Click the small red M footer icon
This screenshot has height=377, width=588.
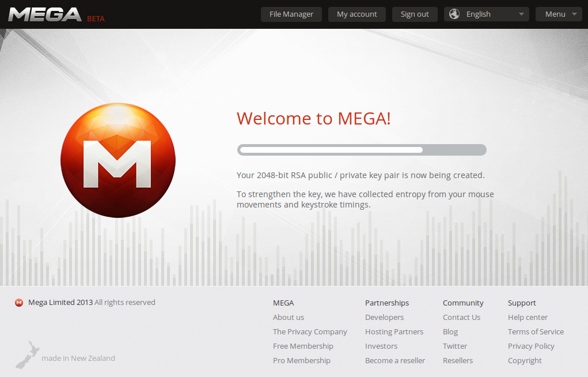[19, 303]
